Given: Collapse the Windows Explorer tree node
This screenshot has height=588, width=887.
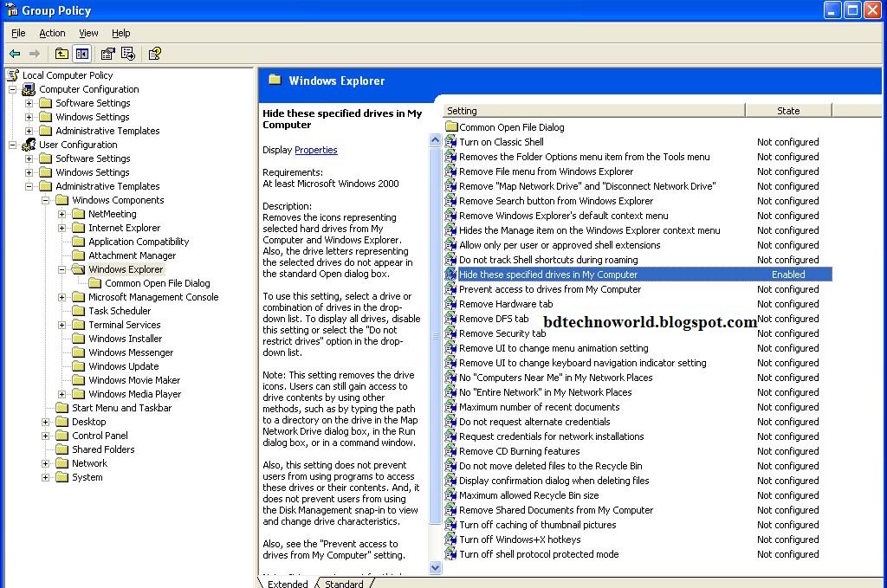Looking at the screenshot, I should click(x=62, y=269).
